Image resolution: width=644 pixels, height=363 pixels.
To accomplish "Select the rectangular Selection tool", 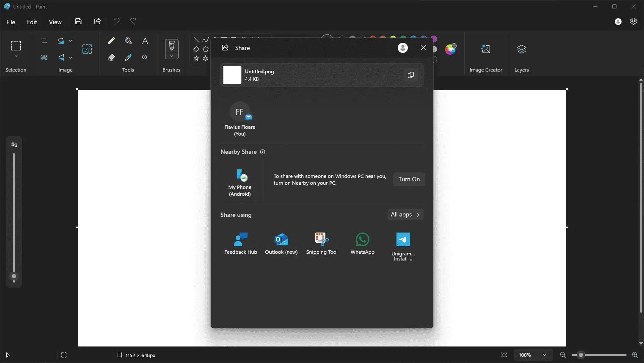I will coord(16,46).
